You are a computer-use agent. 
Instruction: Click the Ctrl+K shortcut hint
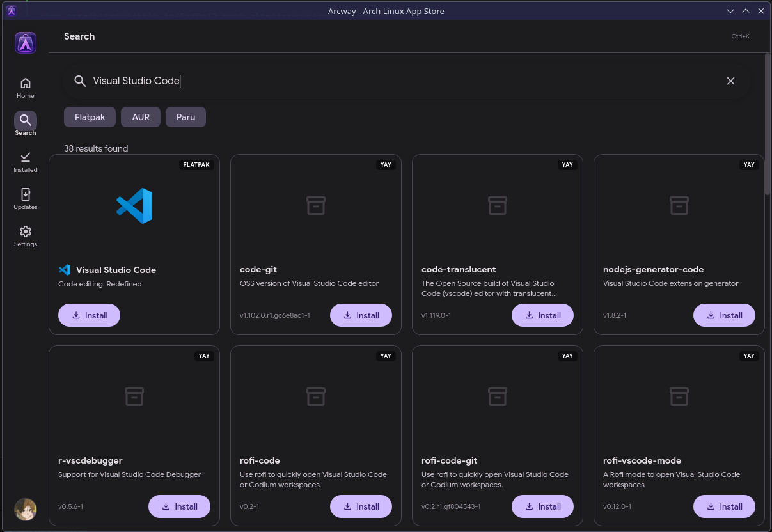click(x=740, y=36)
